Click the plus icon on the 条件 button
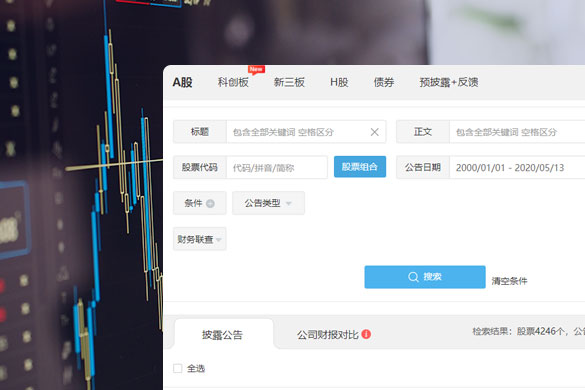Screen dimensions: 585x390 click(x=210, y=203)
